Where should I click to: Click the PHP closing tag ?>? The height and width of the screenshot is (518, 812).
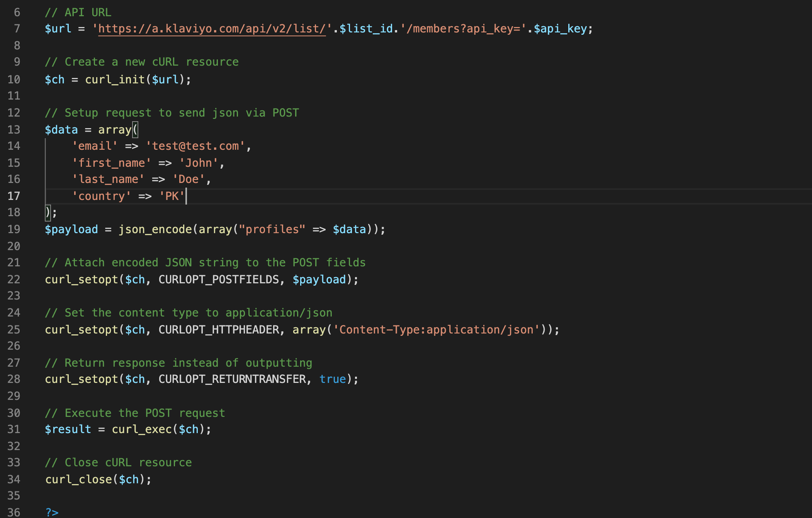pyautogui.click(x=52, y=513)
